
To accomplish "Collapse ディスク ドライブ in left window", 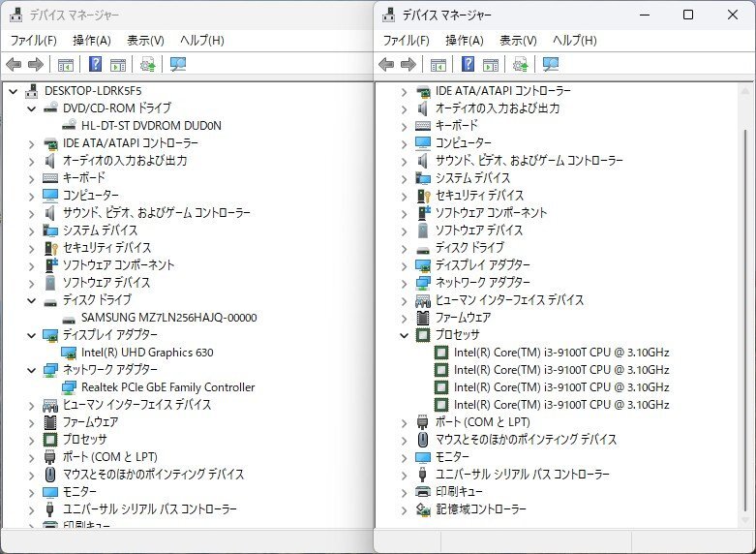I will [31, 300].
